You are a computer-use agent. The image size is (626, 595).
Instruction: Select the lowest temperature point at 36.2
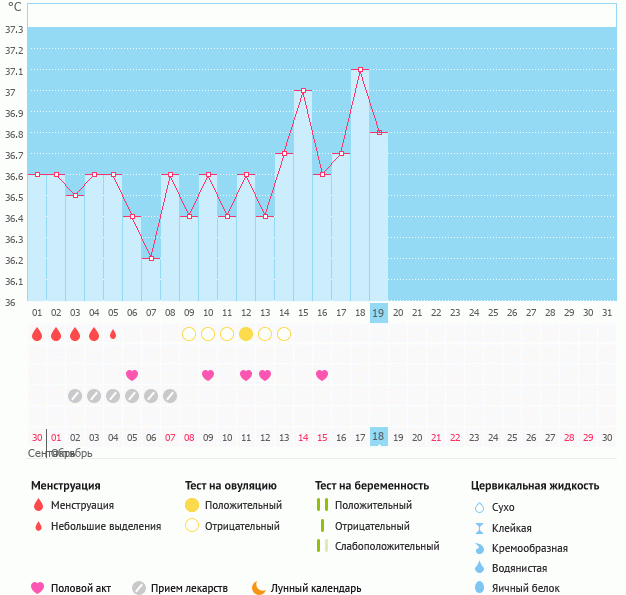click(x=151, y=258)
